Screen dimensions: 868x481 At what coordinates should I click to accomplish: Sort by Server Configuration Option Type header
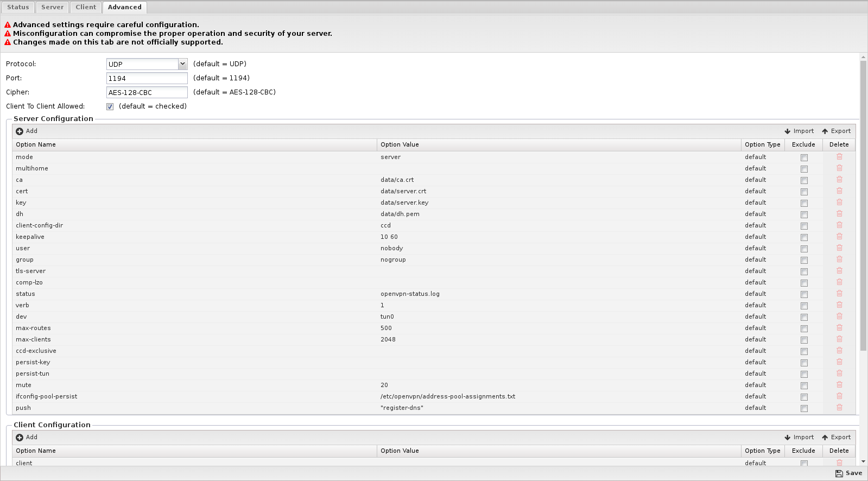(763, 144)
